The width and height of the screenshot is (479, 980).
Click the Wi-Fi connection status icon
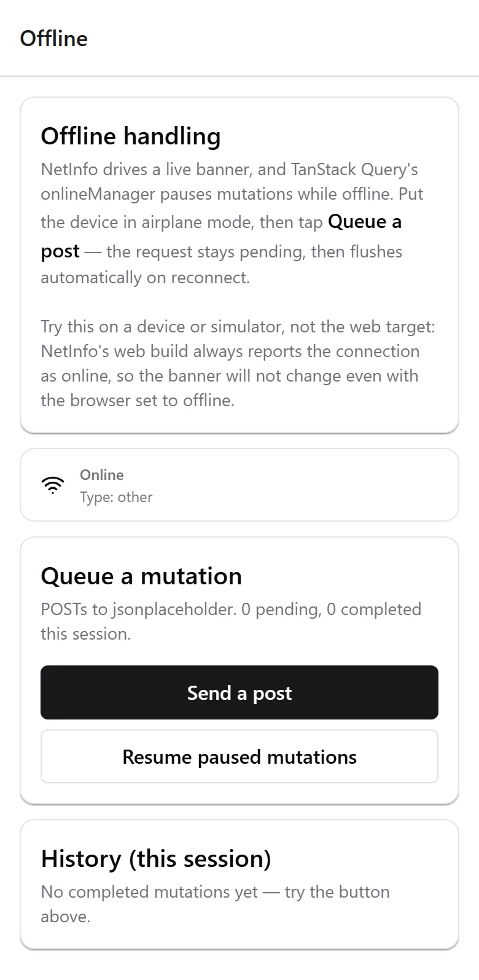coord(53,485)
